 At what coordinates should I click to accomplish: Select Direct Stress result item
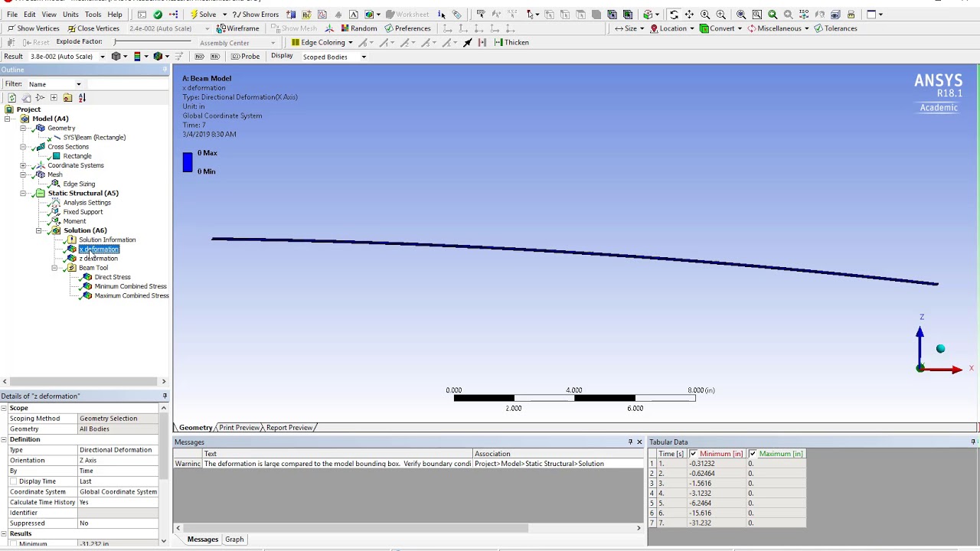113,277
